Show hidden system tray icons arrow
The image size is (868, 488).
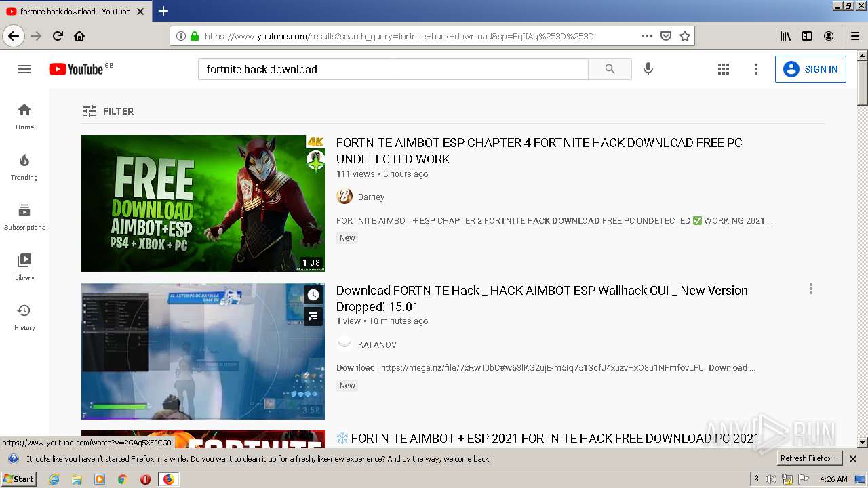coord(756,479)
